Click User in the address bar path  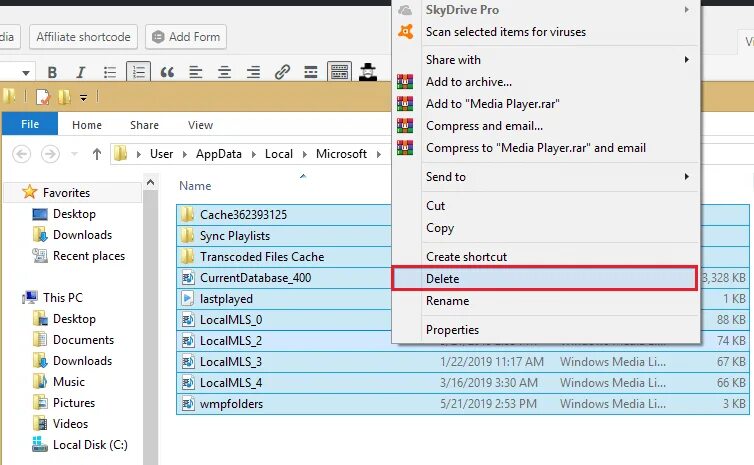162,154
